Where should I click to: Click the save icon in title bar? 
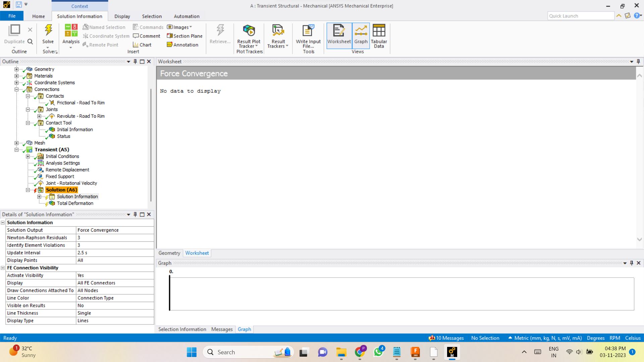tap(19, 5)
